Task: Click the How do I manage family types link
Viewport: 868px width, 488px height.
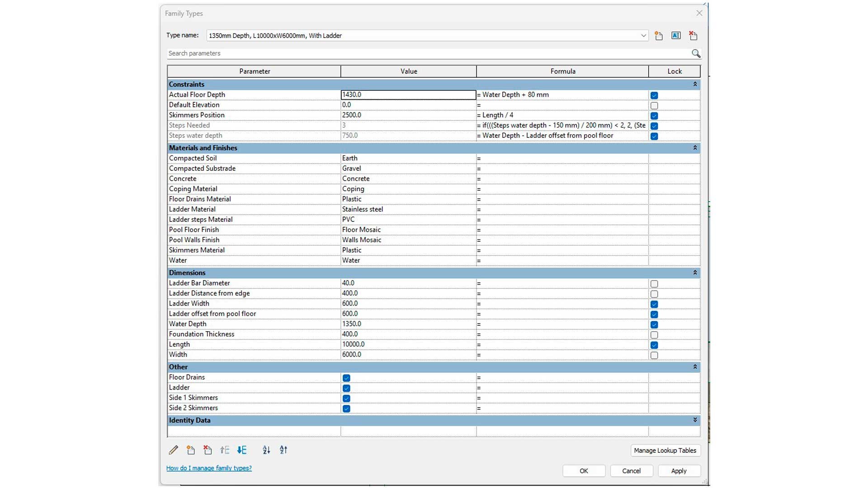Action: click(209, 468)
